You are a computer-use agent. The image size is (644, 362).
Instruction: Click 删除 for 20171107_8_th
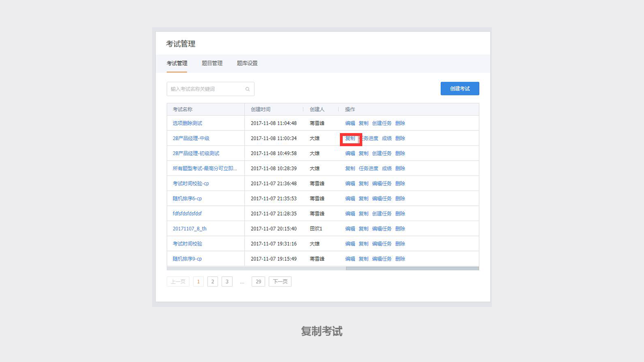point(400,229)
